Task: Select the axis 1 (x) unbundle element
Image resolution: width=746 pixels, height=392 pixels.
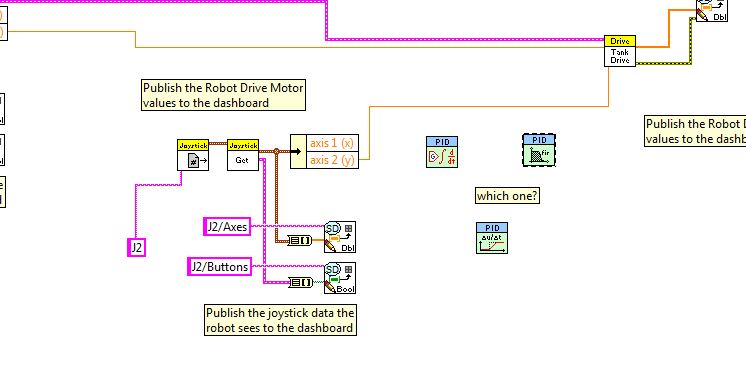Action: (x=332, y=143)
